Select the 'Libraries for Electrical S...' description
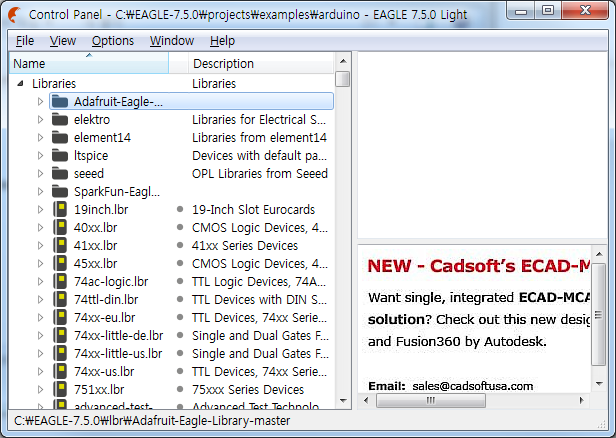The width and height of the screenshot is (616, 438). point(259,119)
